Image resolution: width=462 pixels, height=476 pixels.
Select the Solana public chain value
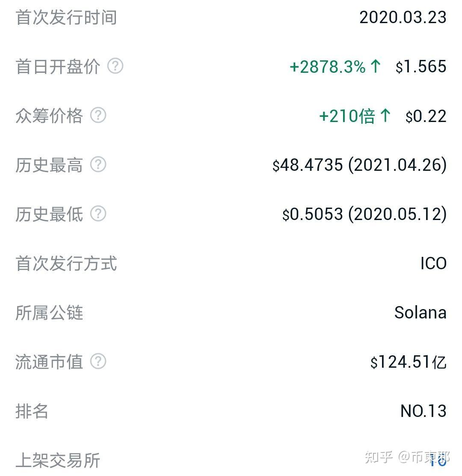pos(420,313)
